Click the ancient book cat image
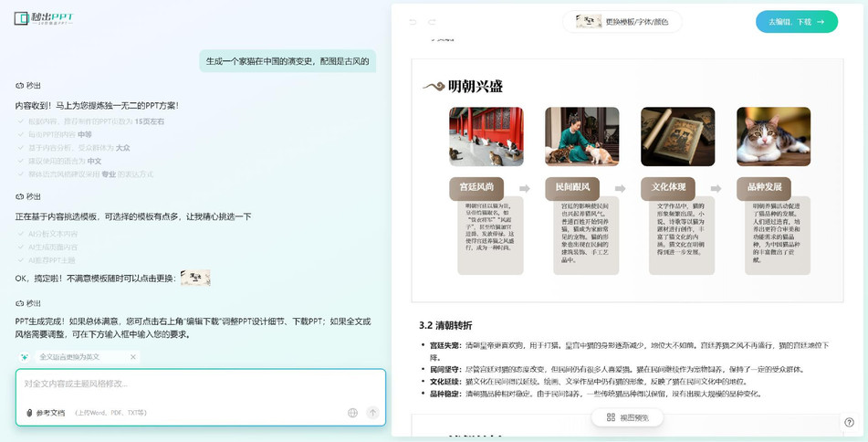 pos(677,137)
